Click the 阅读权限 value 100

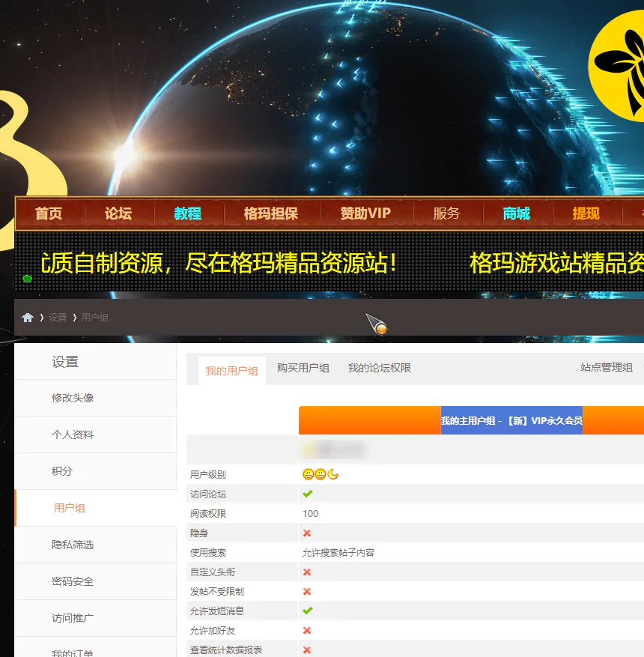310,514
